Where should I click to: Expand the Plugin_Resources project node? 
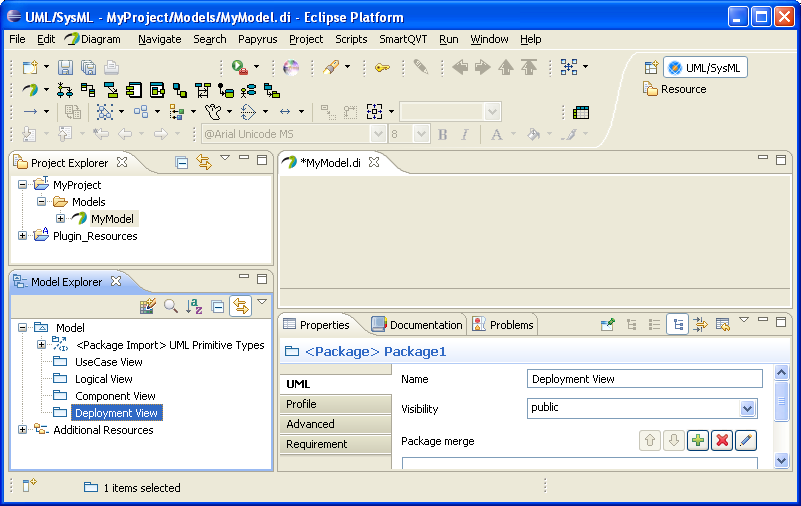(x=23, y=236)
